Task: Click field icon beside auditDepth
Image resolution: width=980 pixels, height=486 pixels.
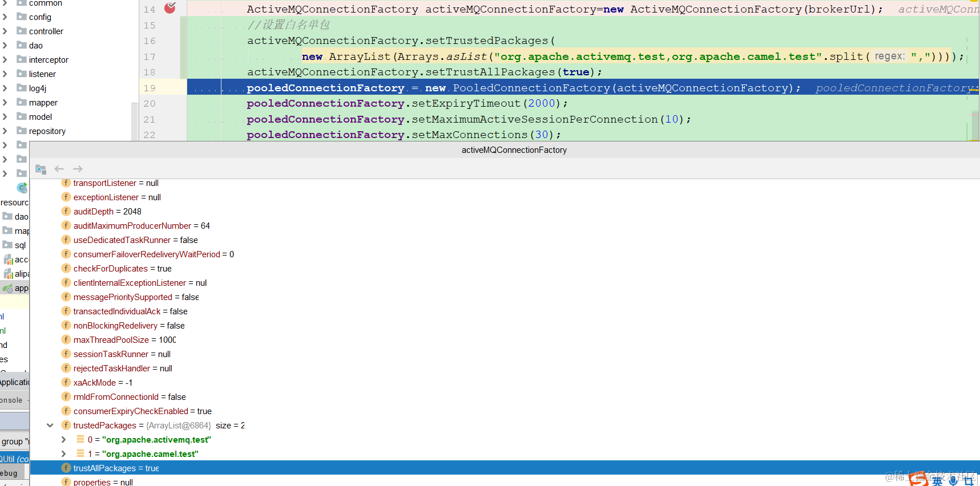Action: (x=66, y=212)
